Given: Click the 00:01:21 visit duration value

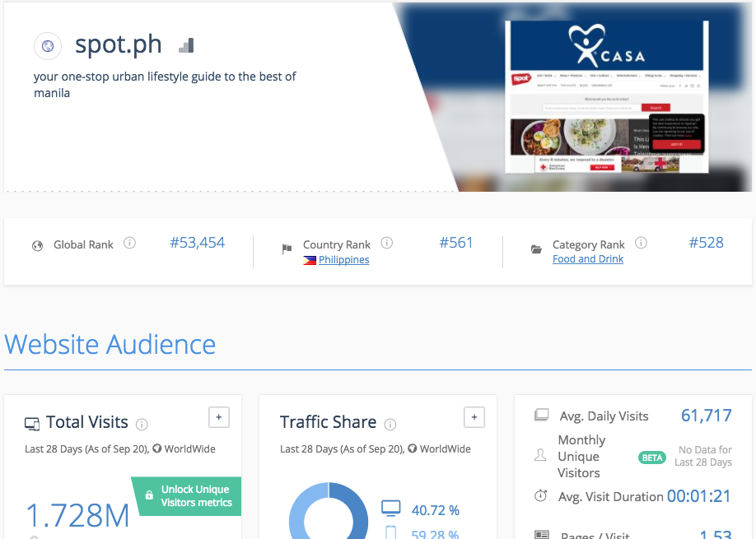Looking at the screenshot, I should point(699,496).
